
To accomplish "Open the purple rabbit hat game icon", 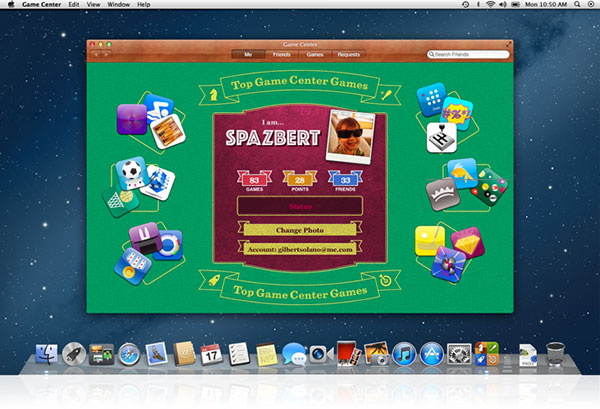I will 145,238.
